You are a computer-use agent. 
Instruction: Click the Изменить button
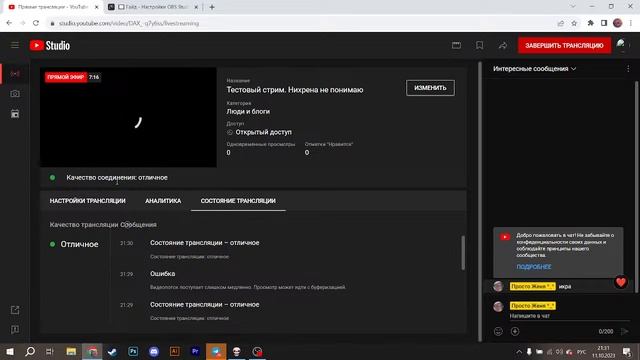point(430,88)
